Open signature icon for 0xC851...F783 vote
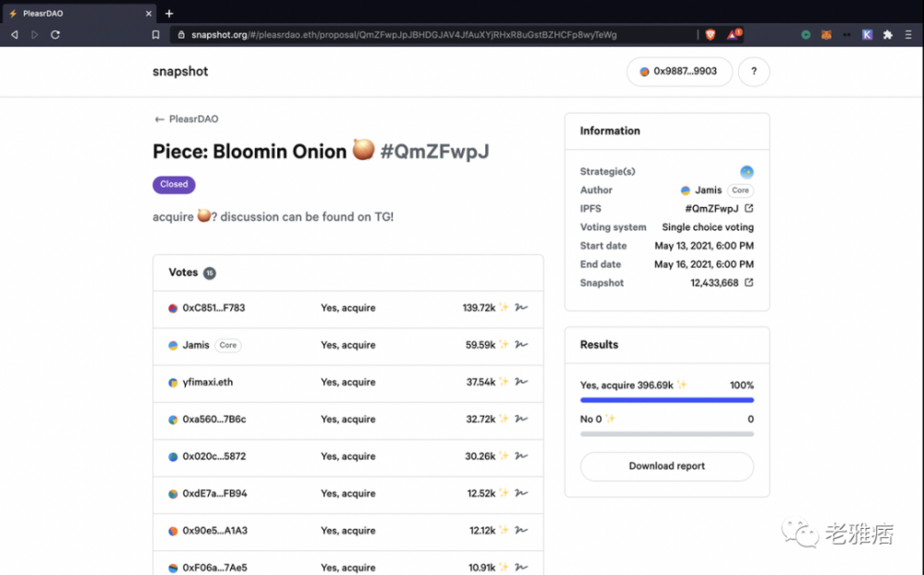Image resolution: width=924 pixels, height=575 pixels. 521,307
